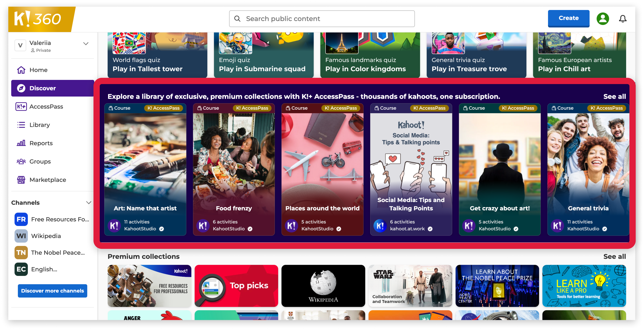The width and height of the screenshot is (644, 330).
Task: Select the Discover menu item
Action: click(52, 88)
